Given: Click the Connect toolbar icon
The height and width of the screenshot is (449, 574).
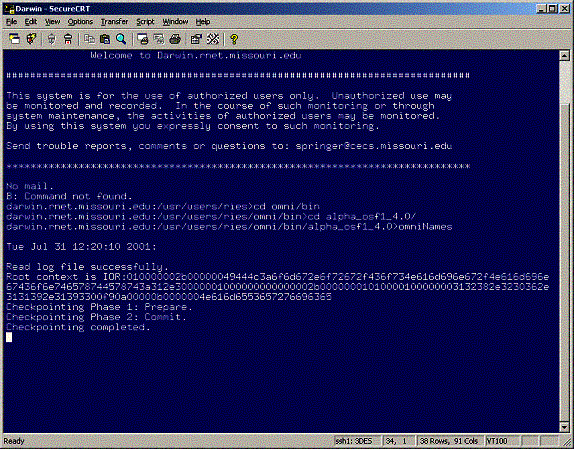Looking at the screenshot, I should (15, 39).
